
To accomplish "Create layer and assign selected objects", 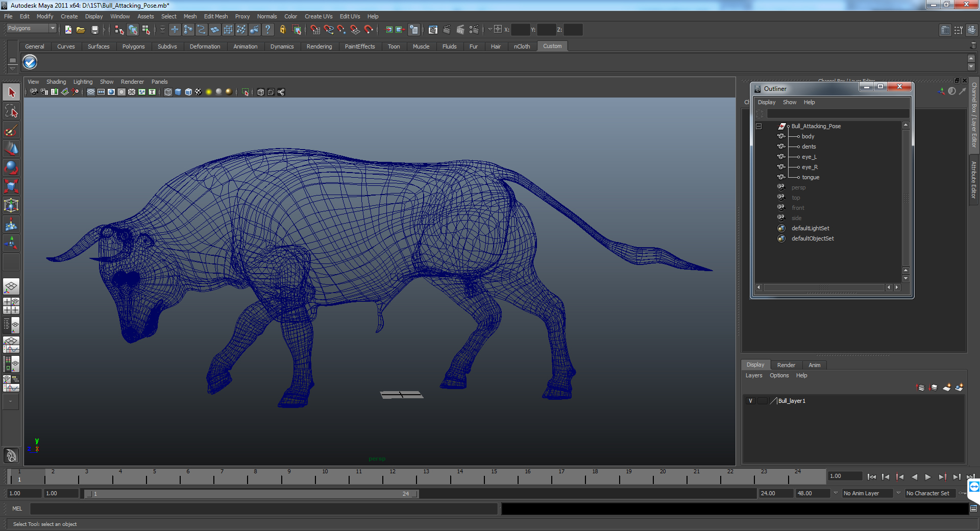I will point(960,388).
